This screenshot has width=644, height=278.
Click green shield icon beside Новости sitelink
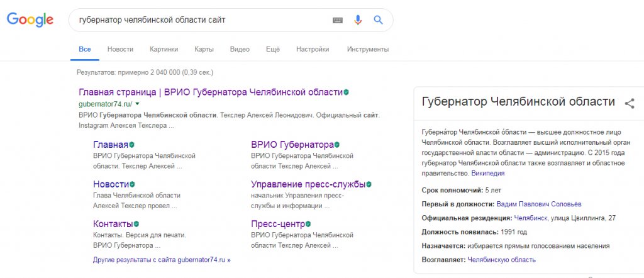tap(133, 184)
